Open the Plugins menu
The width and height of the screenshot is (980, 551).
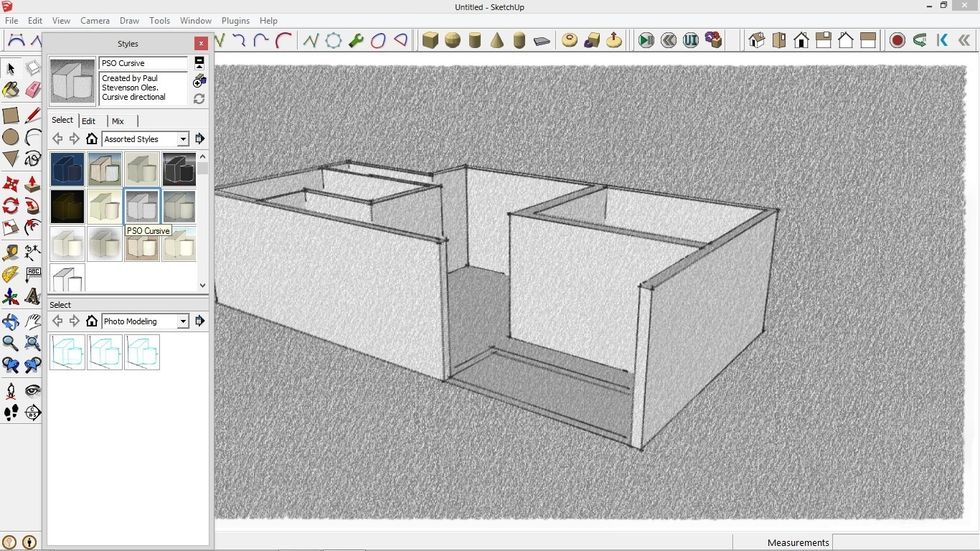(x=235, y=20)
